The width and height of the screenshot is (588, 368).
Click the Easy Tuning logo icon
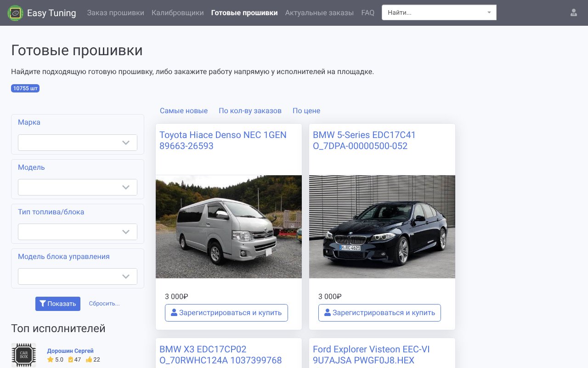point(15,13)
